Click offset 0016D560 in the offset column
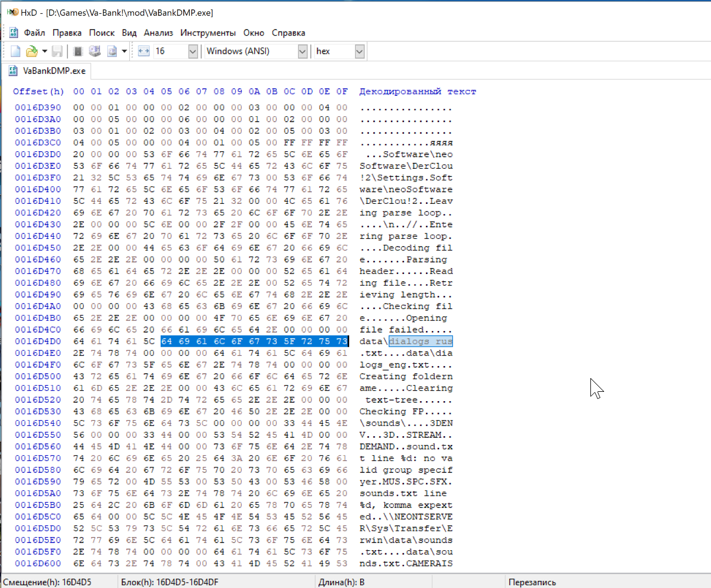Image resolution: width=711 pixels, height=588 pixels. [38, 446]
